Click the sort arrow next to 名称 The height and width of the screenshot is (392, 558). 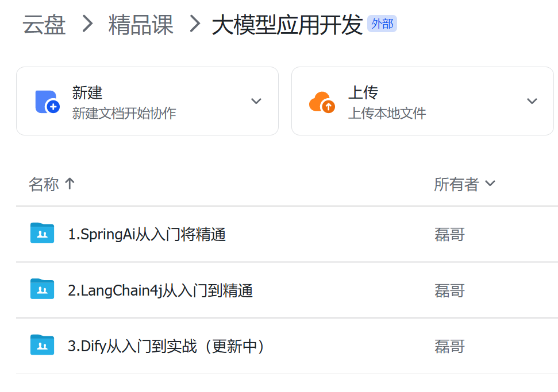point(70,184)
